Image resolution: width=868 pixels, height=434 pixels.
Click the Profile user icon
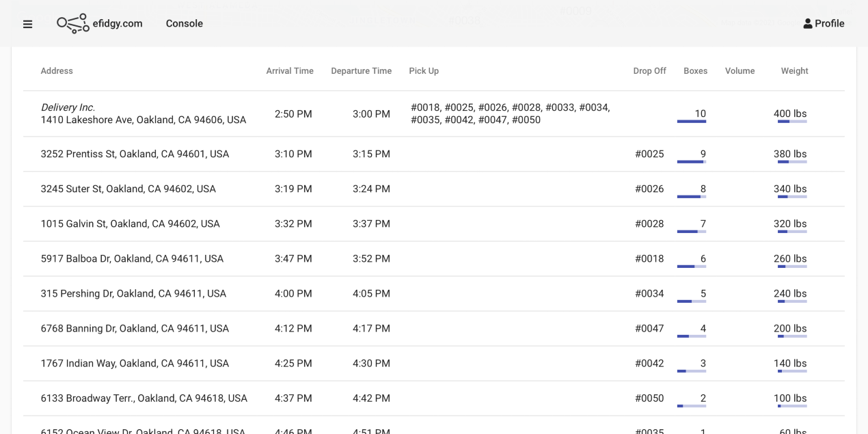point(808,24)
